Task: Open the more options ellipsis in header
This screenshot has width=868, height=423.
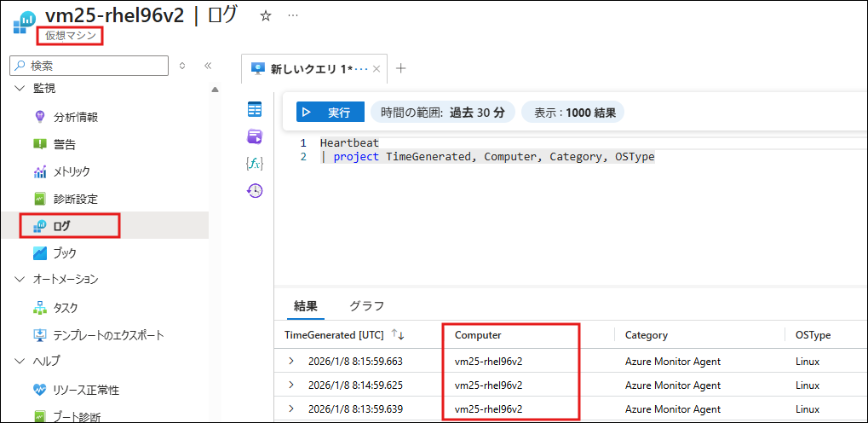Action: pyautogui.click(x=293, y=15)
